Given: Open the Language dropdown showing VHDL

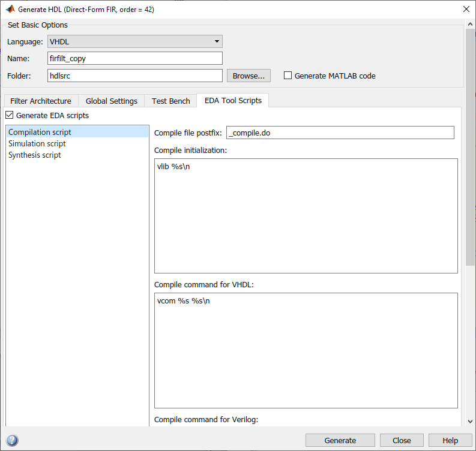Looking at the screenshot, I should pos(135,41).
